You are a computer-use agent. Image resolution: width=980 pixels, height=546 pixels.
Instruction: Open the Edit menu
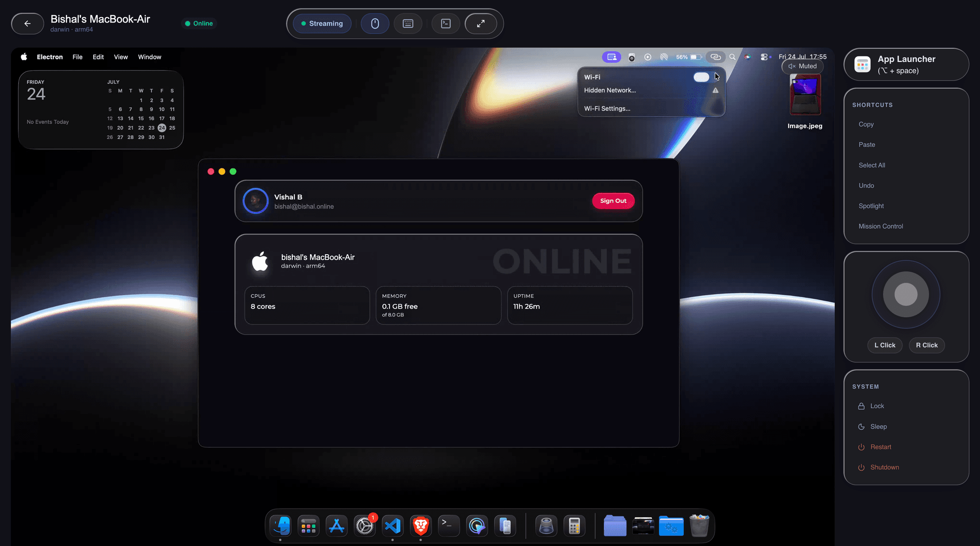pos(98,57)
